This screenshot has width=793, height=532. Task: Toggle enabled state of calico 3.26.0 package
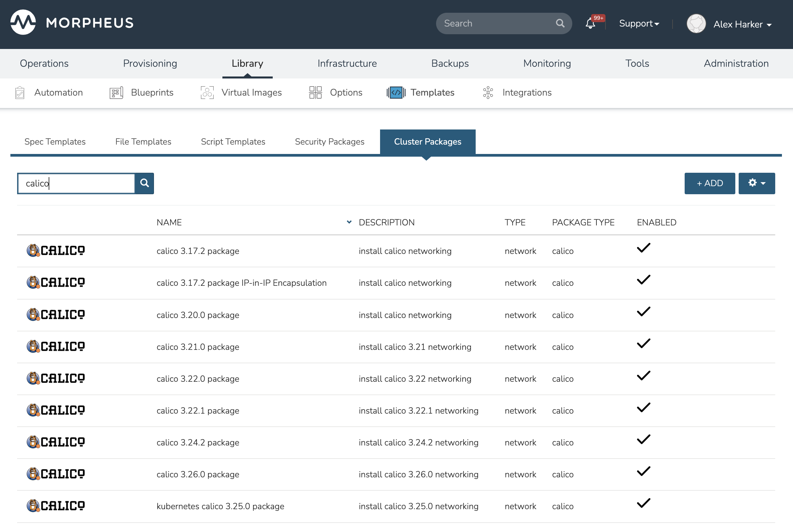click(643, 471)
